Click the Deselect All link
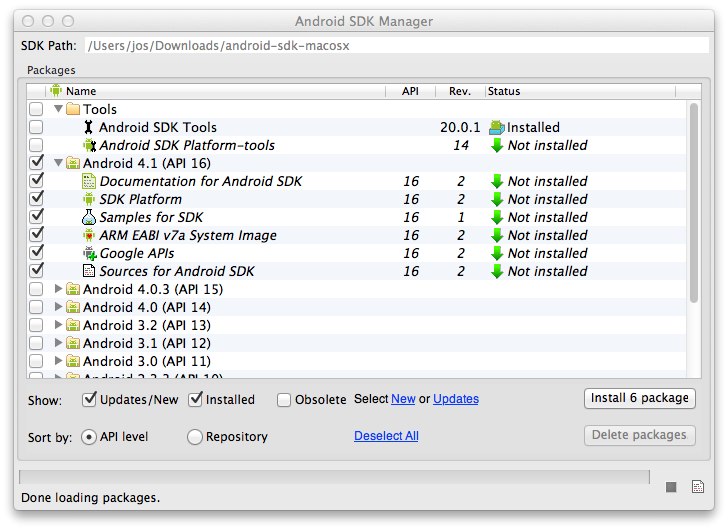 (x=386, y=436)
